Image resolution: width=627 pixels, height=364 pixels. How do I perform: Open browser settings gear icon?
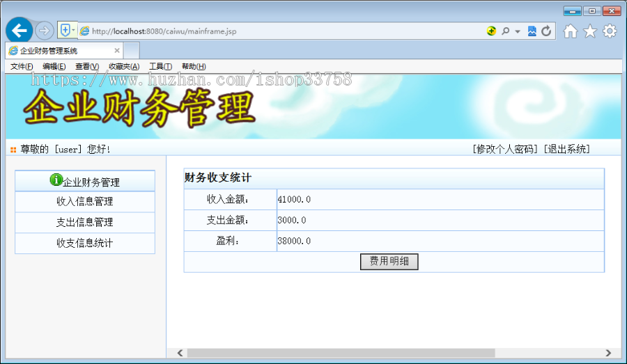pyautogui.click(x=610, y=31)
